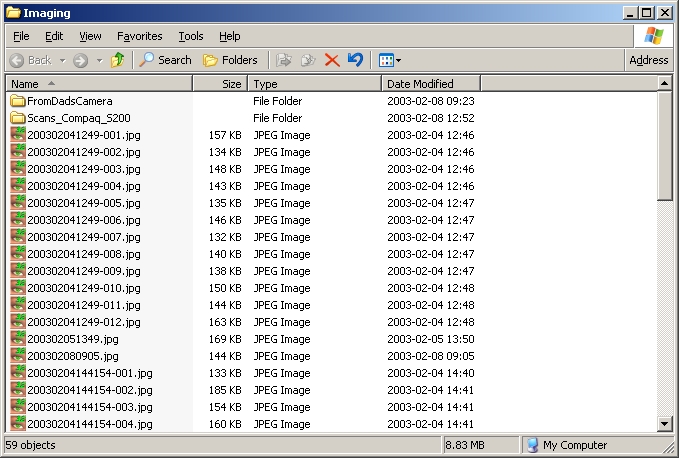Click the Up one level folder icon
Screen dimensions: 679x458
click(x=118, y=60)
